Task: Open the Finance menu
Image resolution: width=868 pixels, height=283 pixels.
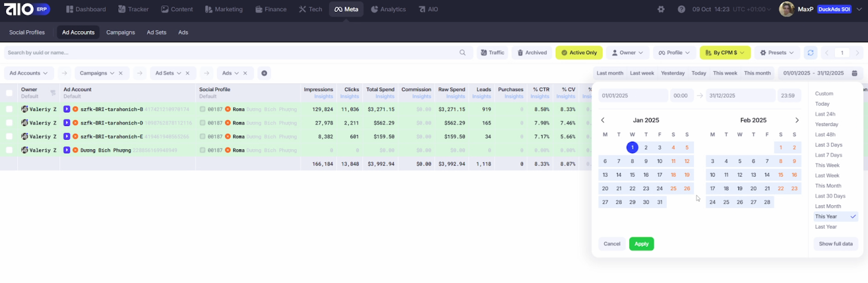Action: click(271, 9)
